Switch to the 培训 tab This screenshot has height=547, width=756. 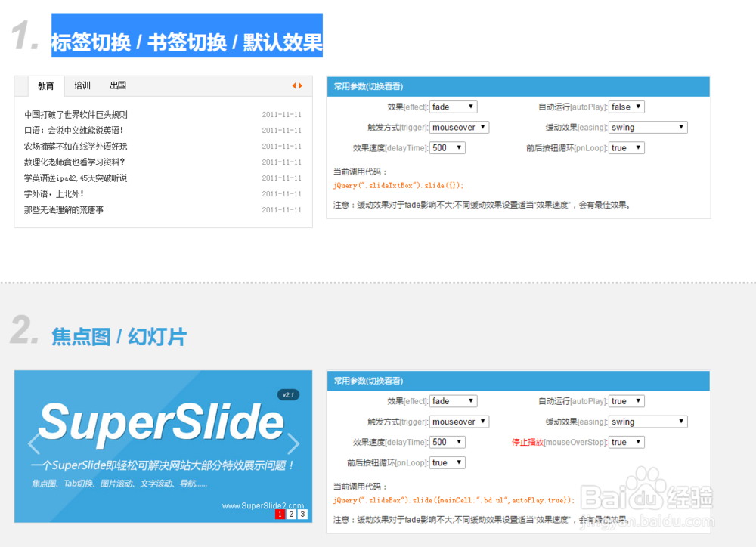(82, 85)
